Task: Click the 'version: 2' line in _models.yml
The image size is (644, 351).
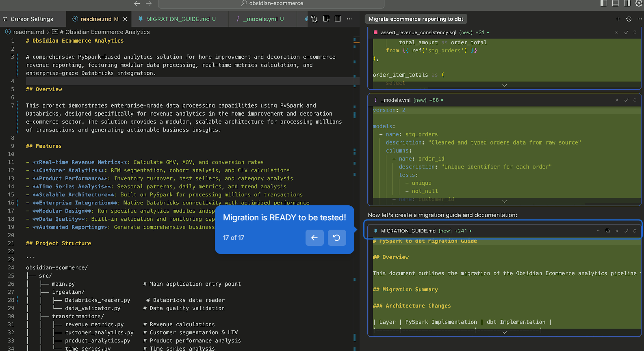Action: click(389, 110)
